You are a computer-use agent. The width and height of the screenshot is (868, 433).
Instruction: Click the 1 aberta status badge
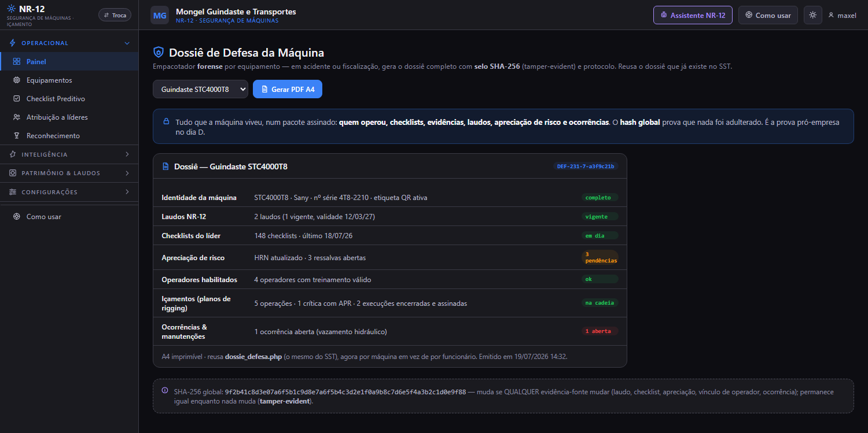click(x=599, y=331)
